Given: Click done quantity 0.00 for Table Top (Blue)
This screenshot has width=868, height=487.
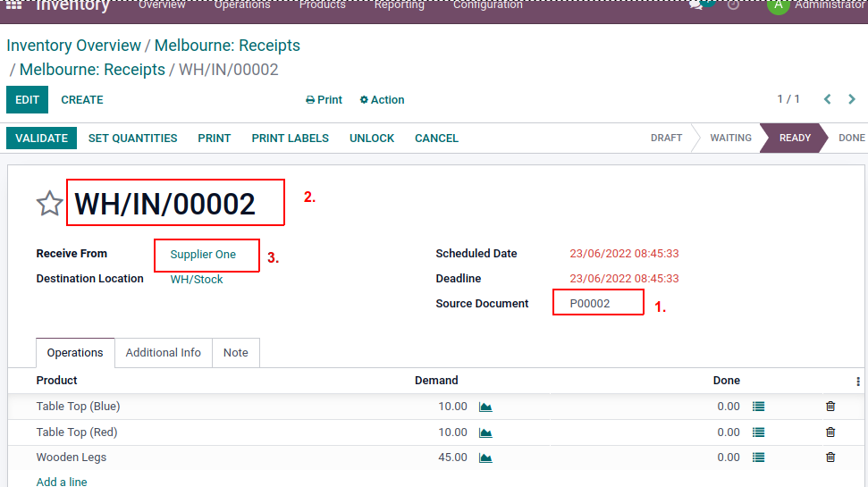Looking at the screenshot, I should pos(729,407).
